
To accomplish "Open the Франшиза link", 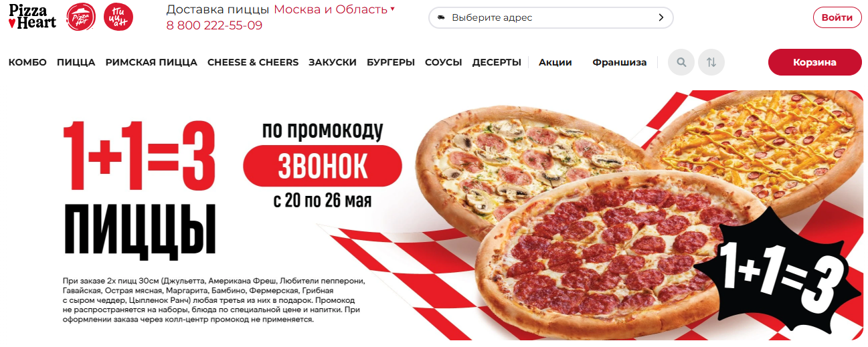I will [620, 62].
